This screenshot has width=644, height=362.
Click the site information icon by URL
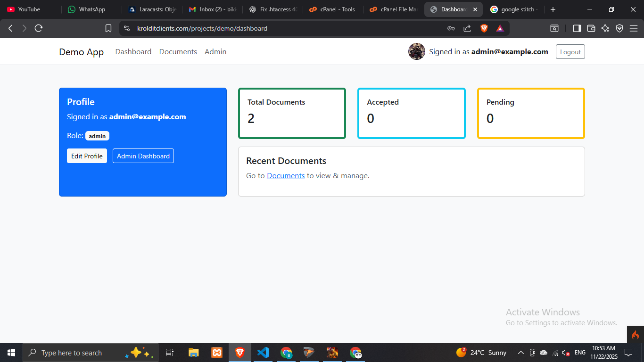pyautogui.click(x=126, y=28)
